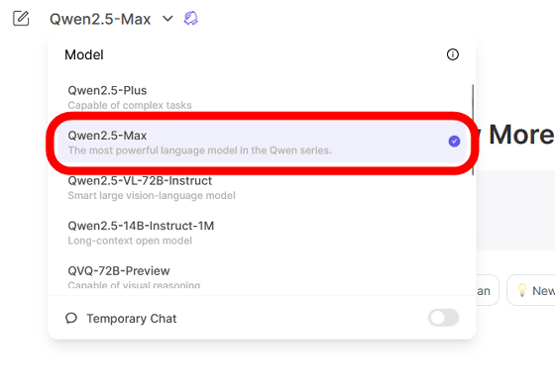555x392 pixels.
Task: Click the Temporary Chat speech bubble icon
Action: coord(71,318)
